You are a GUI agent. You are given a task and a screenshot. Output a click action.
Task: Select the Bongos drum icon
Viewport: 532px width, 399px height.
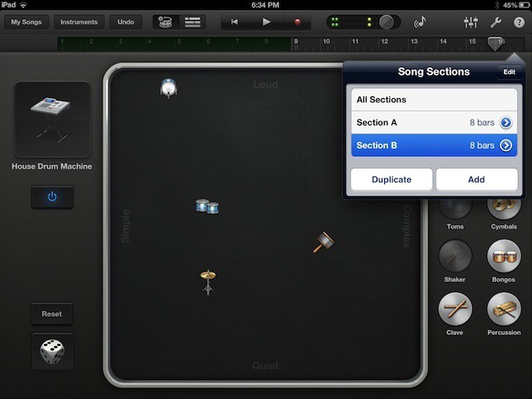[504, 256]
